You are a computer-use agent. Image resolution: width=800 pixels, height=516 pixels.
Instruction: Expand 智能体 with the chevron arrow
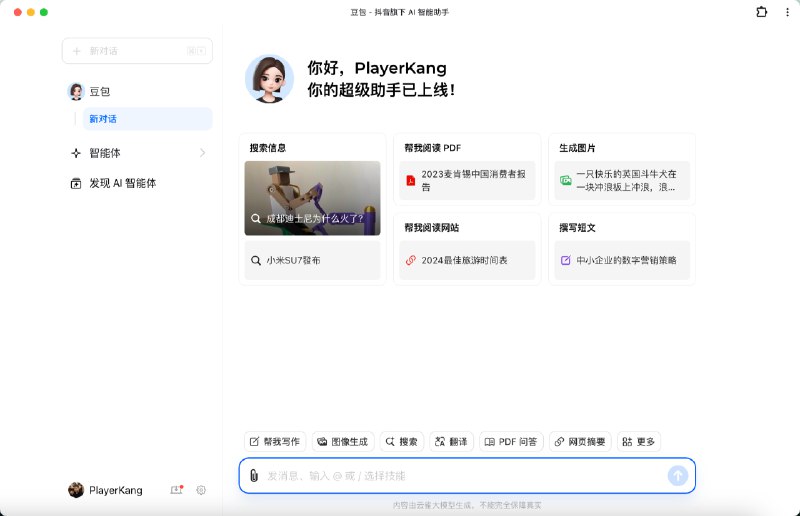click(x=203, y=153)
